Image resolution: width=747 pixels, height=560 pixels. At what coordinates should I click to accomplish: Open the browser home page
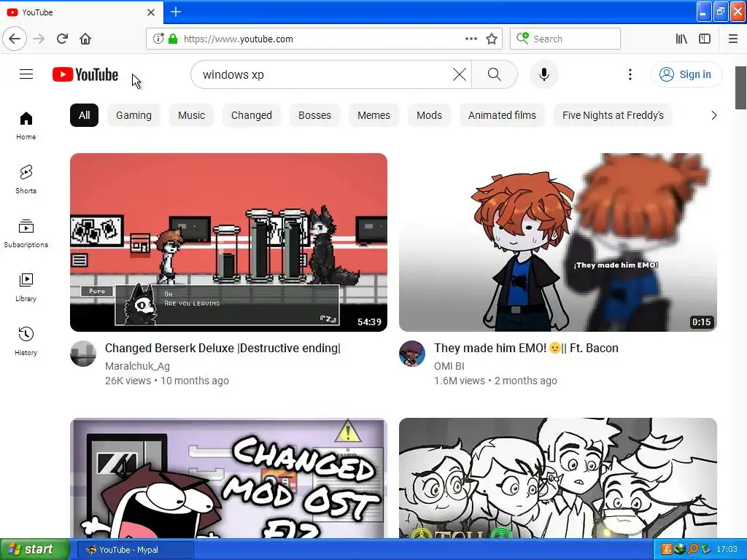tap(85, 39)
